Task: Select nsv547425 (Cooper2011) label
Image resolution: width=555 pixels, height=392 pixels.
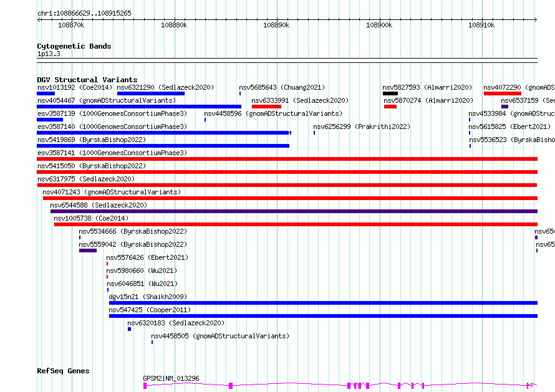Action: click(150, 310)
